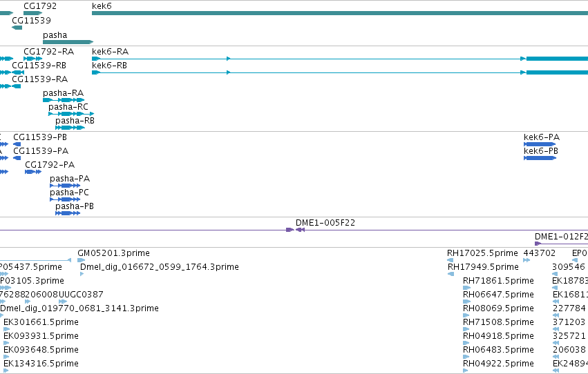Open the RH04922.5prime EST
The width and height of the screenshot is (588, 374).
pyautogui.click(x=466, y=371)
